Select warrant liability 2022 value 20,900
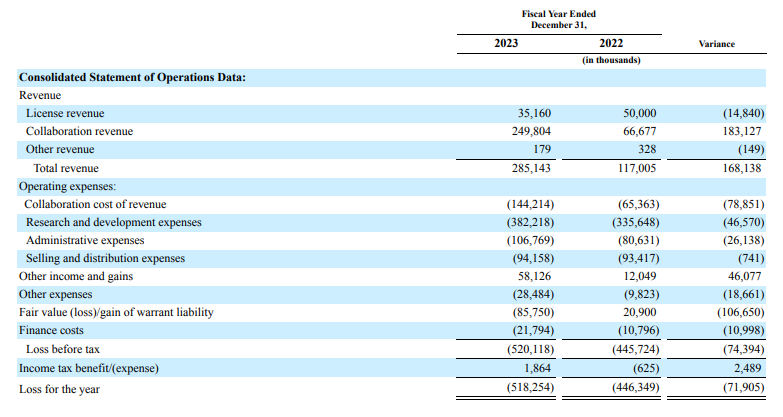This screenshot has height=417, width=783. click(639, 312)
